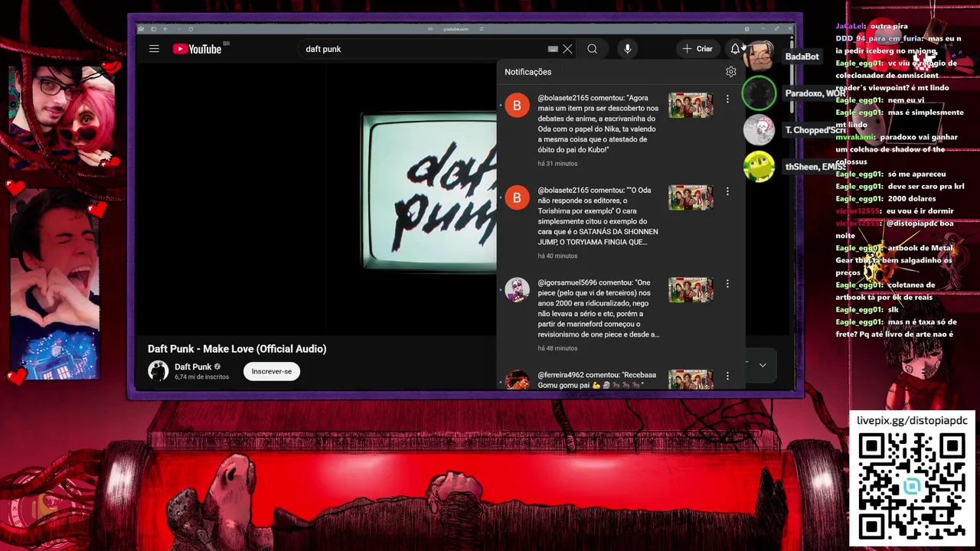
Task: Click avatar B beside 'Agora mais um item' comment
Action: click(x=517, y=106)
